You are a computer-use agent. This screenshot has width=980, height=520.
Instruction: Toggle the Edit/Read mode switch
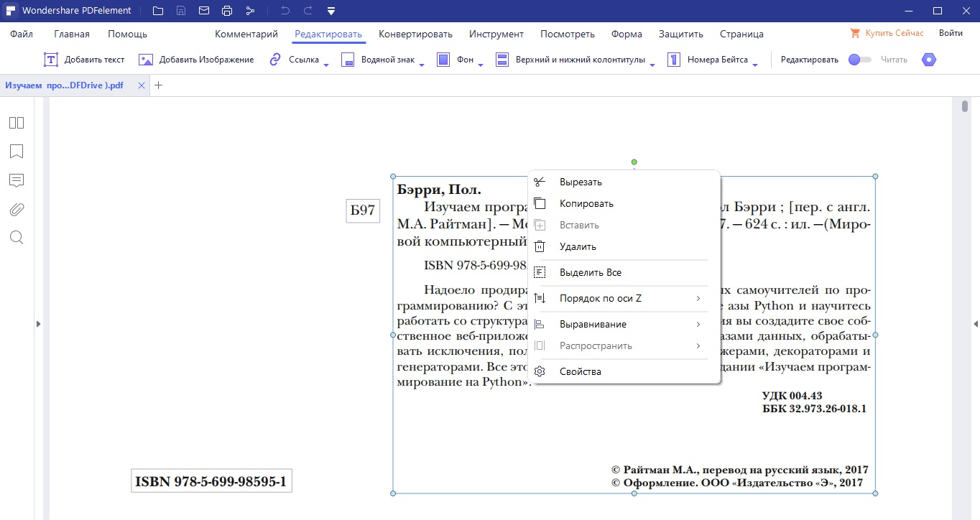859,60
